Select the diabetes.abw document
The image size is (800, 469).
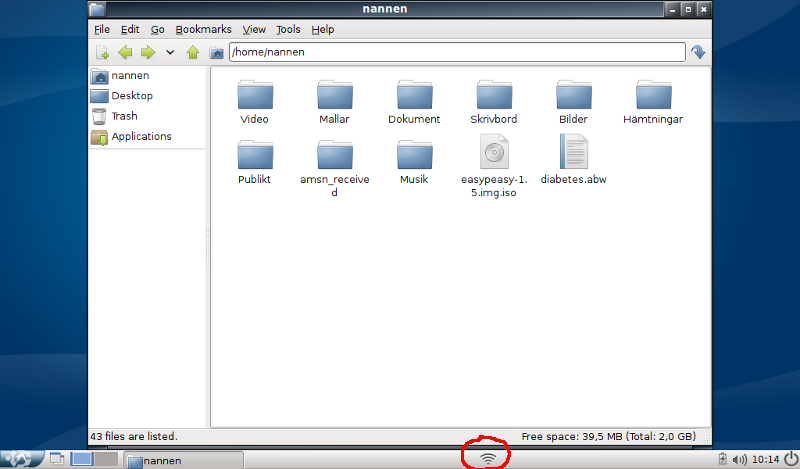pyautogui.click(x=573, y=159)
